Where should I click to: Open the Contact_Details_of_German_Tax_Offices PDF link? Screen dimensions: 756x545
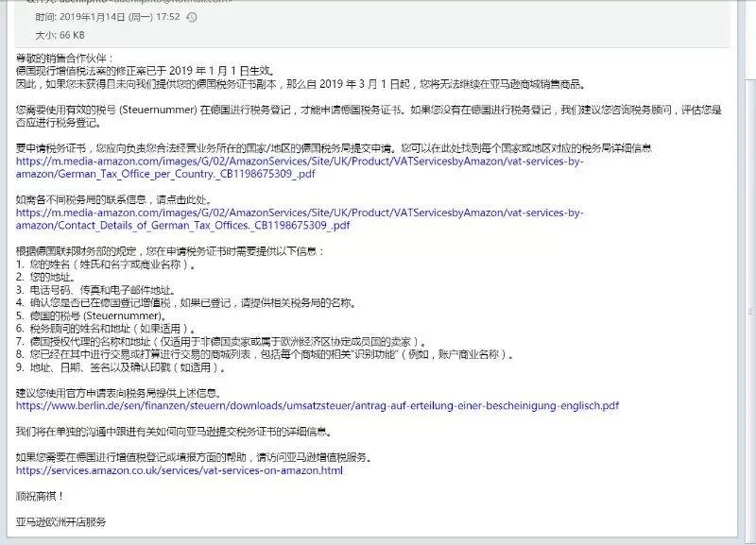[x=300, y=219]
